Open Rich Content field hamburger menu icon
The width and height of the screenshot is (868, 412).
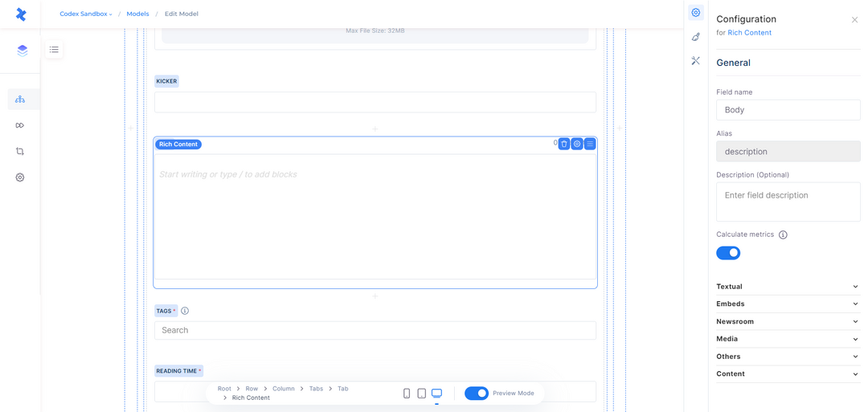[x=590, y=144]
